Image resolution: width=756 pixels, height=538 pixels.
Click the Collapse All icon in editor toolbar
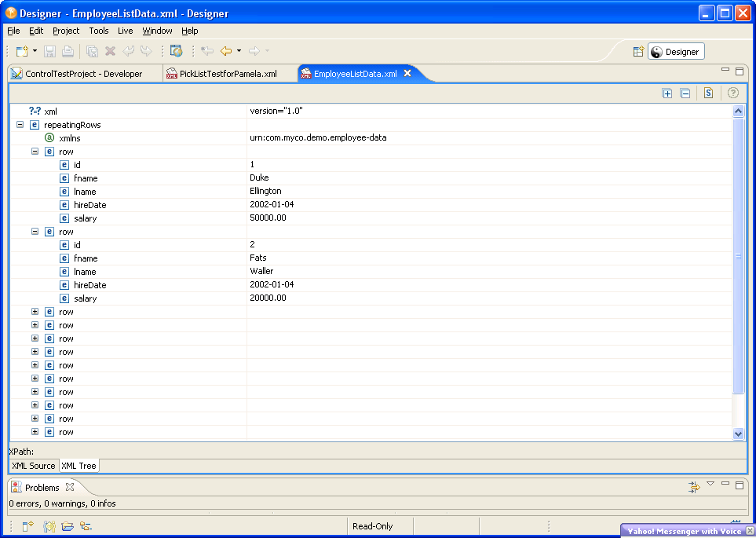pos(685,93)
